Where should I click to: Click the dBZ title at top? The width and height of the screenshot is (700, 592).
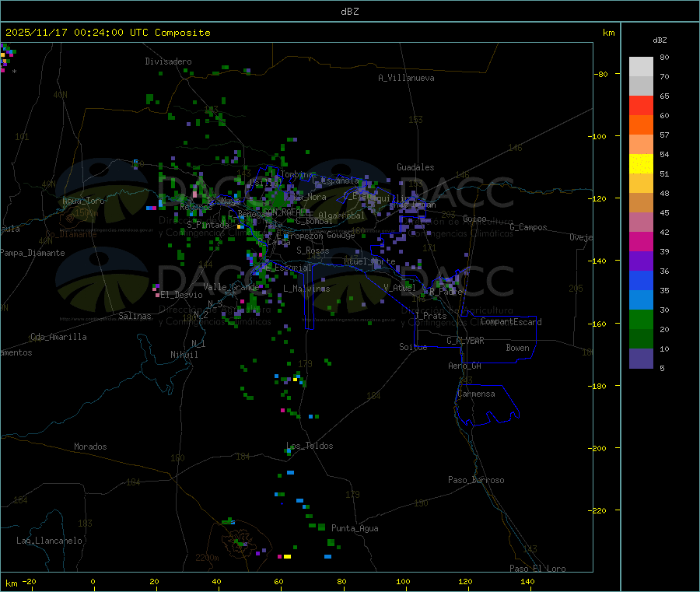click(349, 12)
